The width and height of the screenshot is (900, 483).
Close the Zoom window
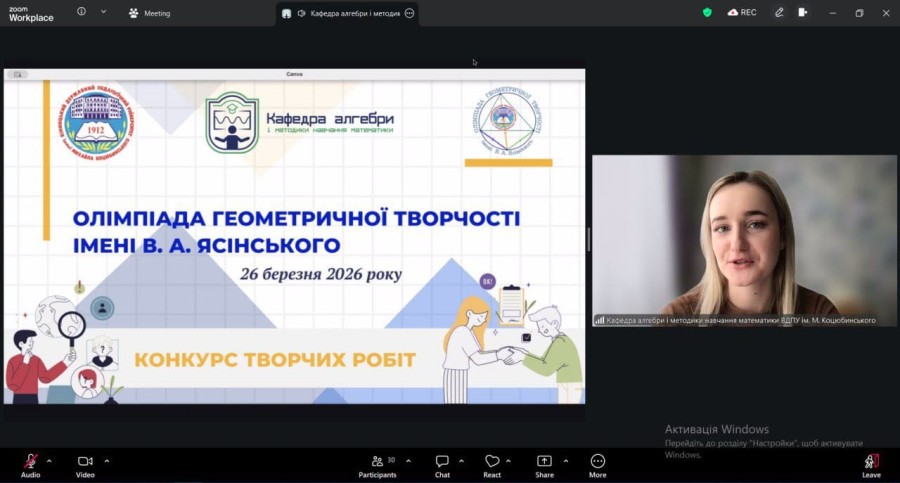click(x=886, y=13)
